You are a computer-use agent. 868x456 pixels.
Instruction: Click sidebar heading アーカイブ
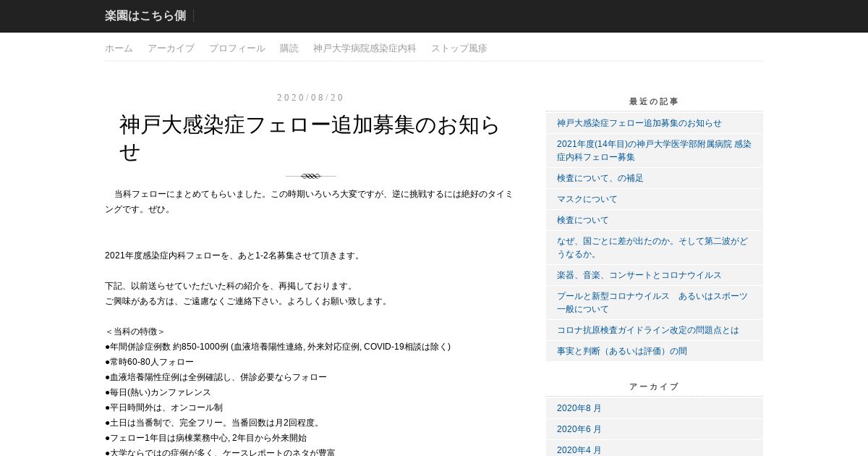pos(654,387)
